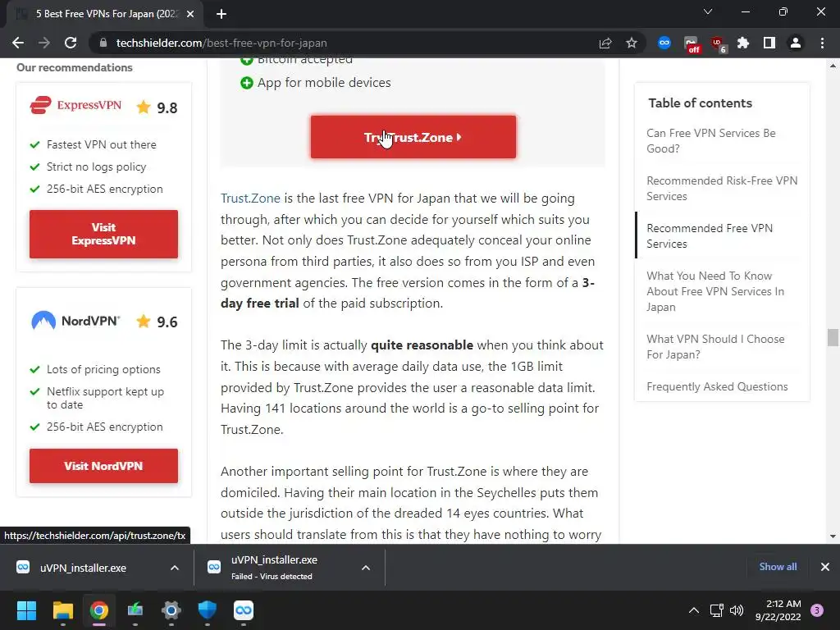Switch to the Best Free VPNs tab
The image size is (840, 630).
click(x=104, y=14)
